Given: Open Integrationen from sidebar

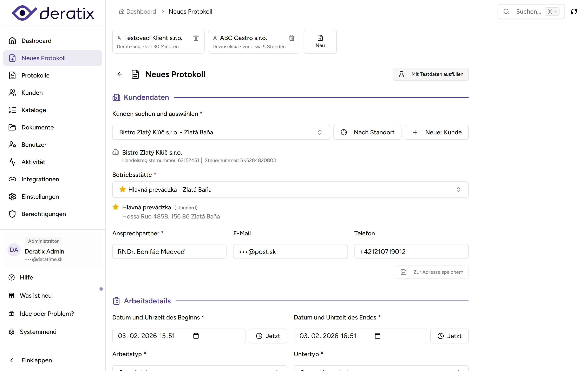Looking at the screenshot, I should click(x=40, y=179).
